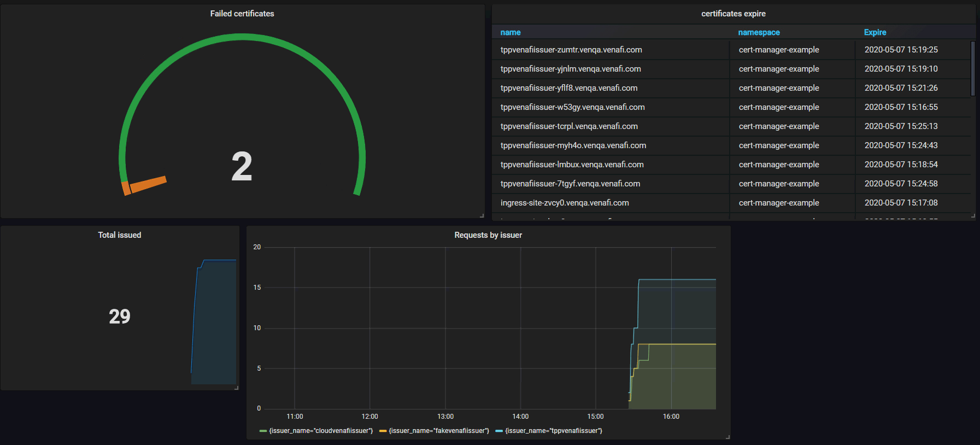Screen dimensions: 980x445
Task: Click the certificates table vertical scrollbar
Action: coord(973,69)
